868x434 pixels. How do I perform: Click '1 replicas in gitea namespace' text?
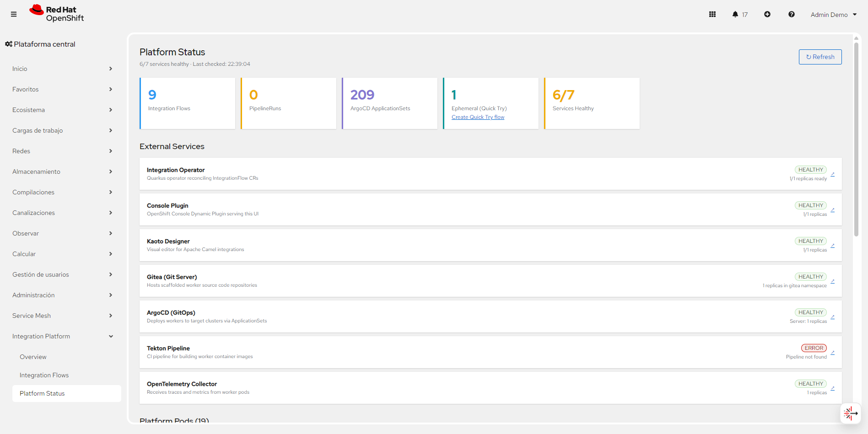coord(795,286)
